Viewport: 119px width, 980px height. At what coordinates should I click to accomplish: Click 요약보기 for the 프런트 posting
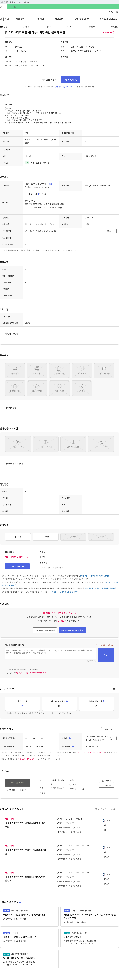[x=106, y=852]
